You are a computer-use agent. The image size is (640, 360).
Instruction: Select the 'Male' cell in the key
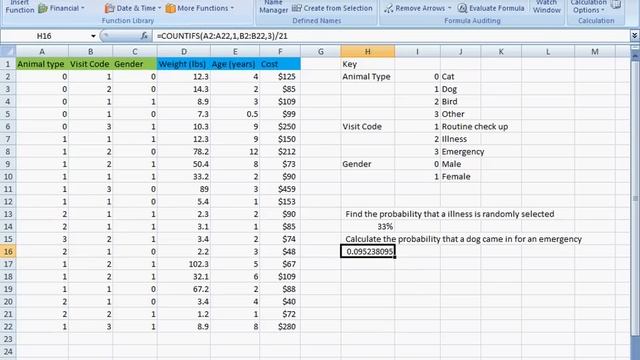click(x=460, y=164)
